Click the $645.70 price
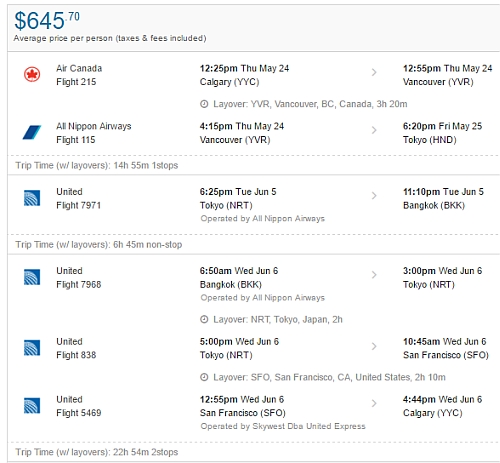 point(47,20)
